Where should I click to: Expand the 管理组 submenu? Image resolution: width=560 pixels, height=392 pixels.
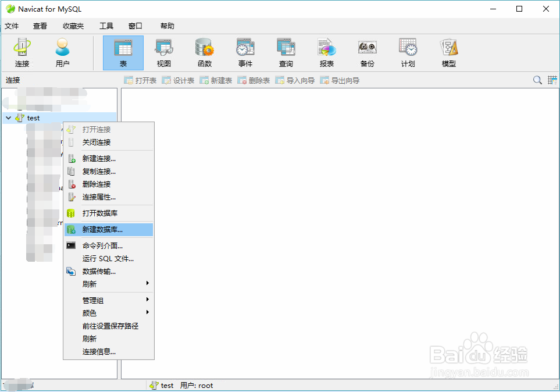109,301
